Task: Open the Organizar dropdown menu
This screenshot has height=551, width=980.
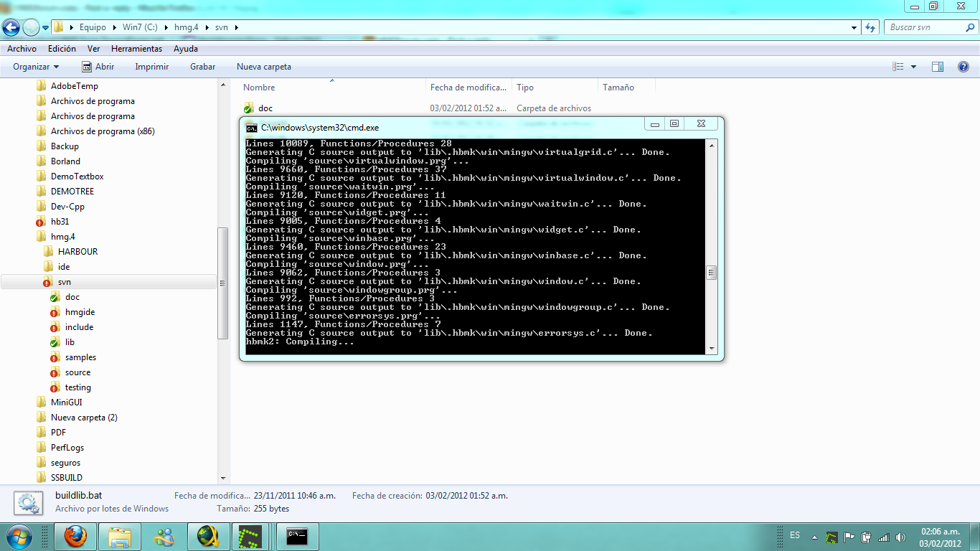Action: coord(36,67)
